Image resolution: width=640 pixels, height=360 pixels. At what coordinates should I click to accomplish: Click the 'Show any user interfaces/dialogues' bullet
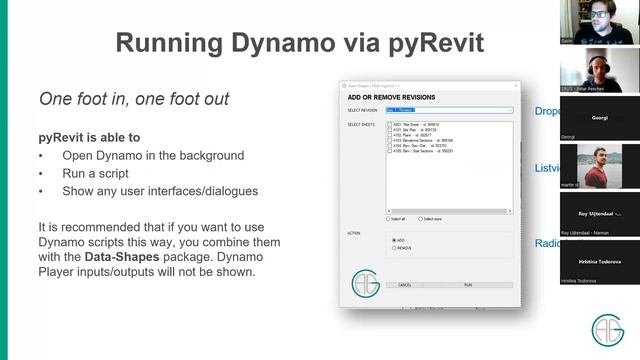160,191
